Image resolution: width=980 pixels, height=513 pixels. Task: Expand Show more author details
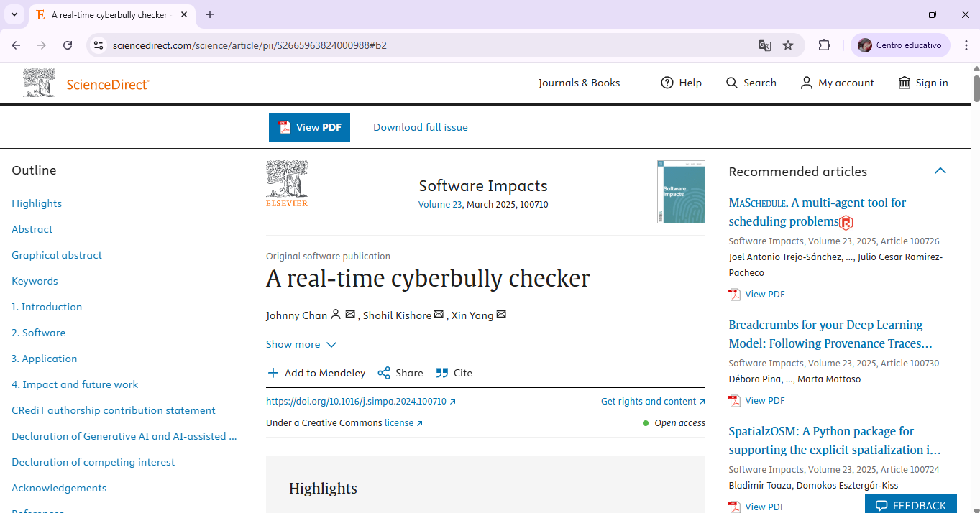tap(301, 344)
